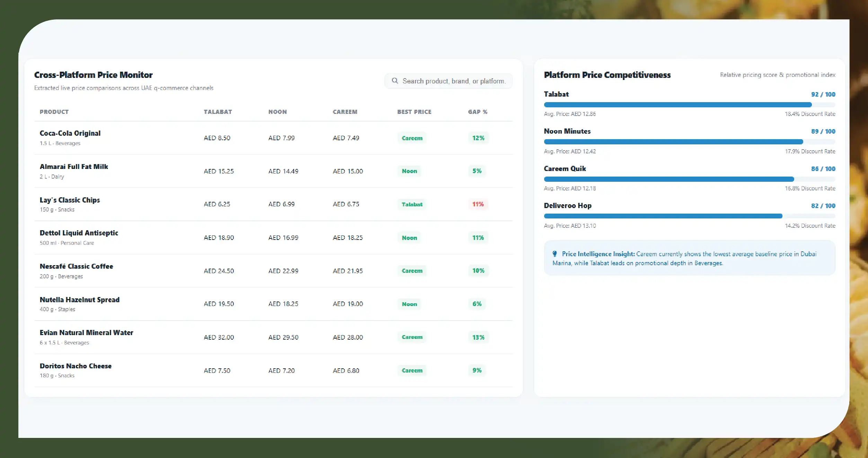Focus the product search field
868x458 pixels.
coord(448,81)
